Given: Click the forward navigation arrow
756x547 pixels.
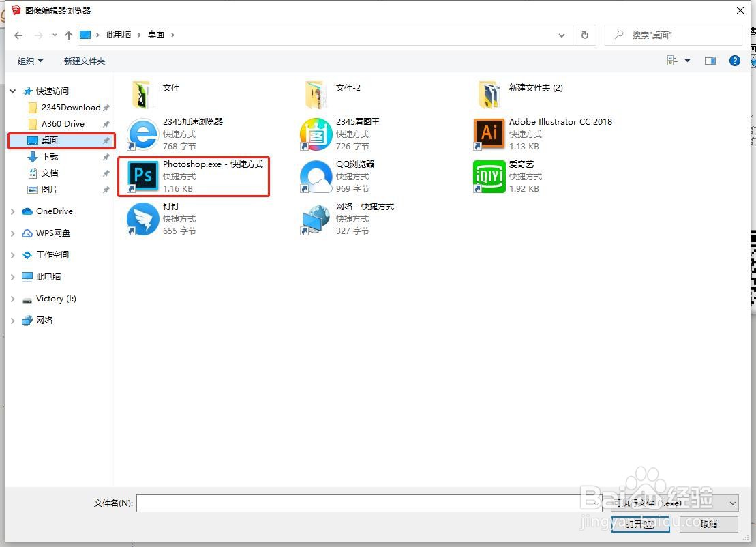Looking at the screenshot, I should tap(39, 35).
